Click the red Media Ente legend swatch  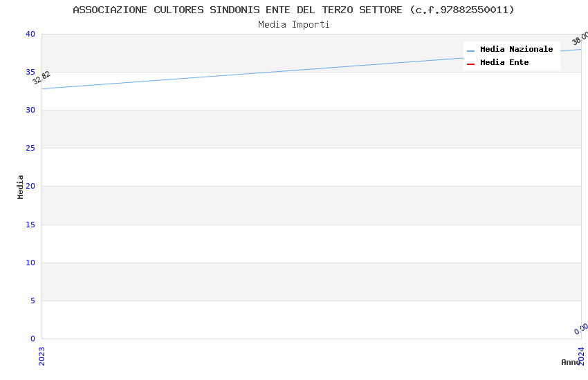pos(471,64)
